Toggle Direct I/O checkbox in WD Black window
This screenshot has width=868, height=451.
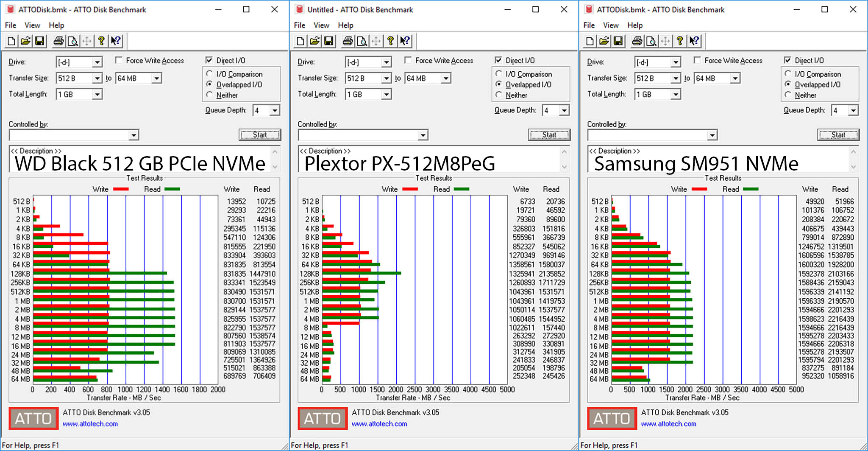point(209,60)
